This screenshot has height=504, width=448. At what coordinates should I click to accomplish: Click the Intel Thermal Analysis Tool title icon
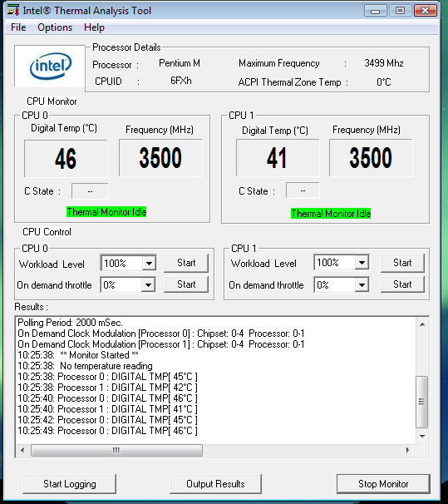tap(13, 10)
